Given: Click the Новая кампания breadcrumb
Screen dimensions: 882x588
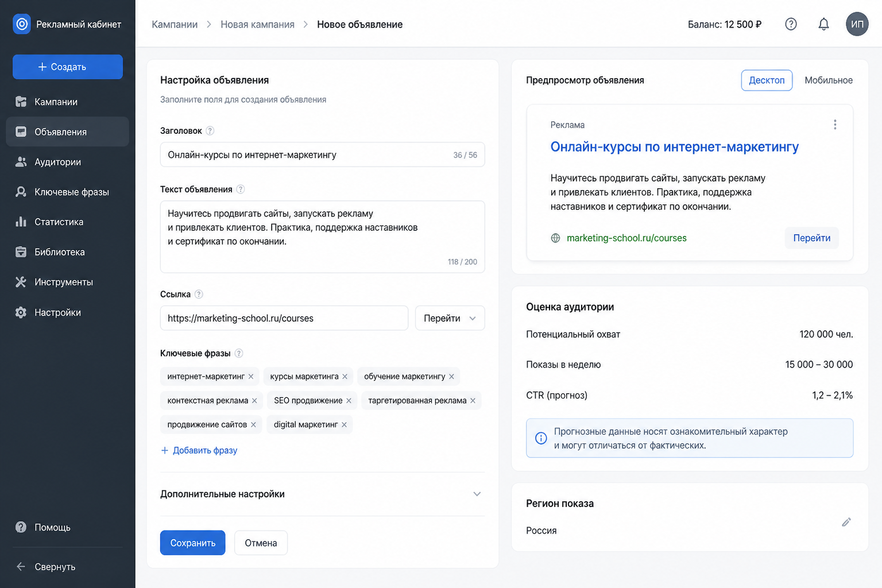Looking at the screenshot, I should click(x=257, y=25).
